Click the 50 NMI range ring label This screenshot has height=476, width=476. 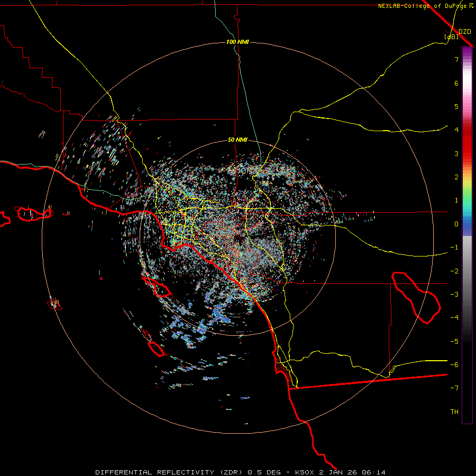point(237,140)
